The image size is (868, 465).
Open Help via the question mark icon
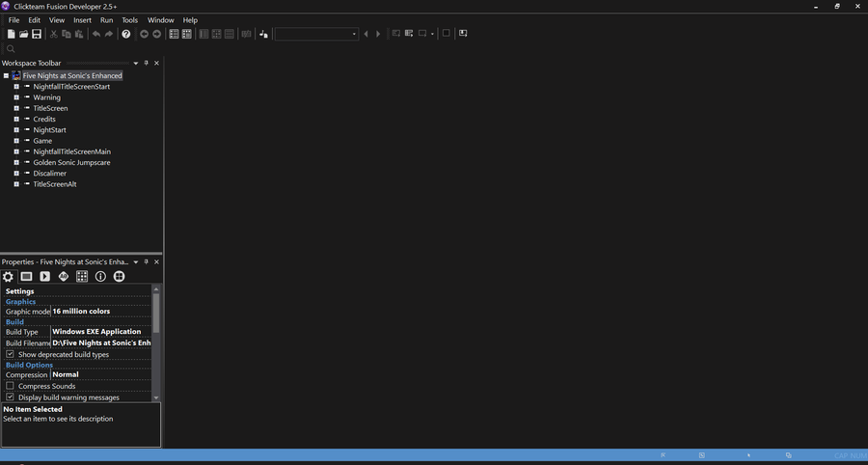coord(126,35)
